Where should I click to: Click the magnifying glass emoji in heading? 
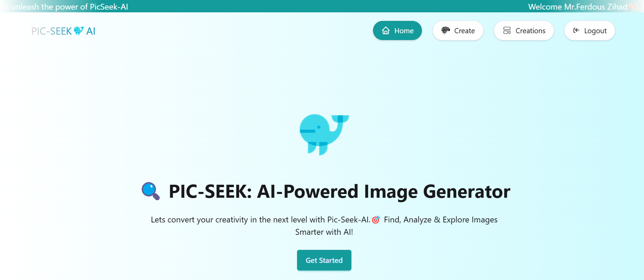[151, 191]
